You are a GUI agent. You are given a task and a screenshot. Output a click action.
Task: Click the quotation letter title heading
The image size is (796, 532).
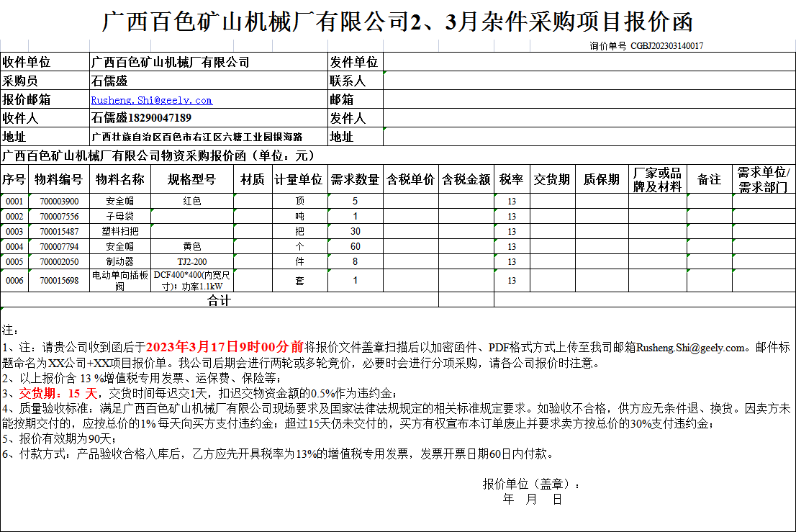point(397,22)
